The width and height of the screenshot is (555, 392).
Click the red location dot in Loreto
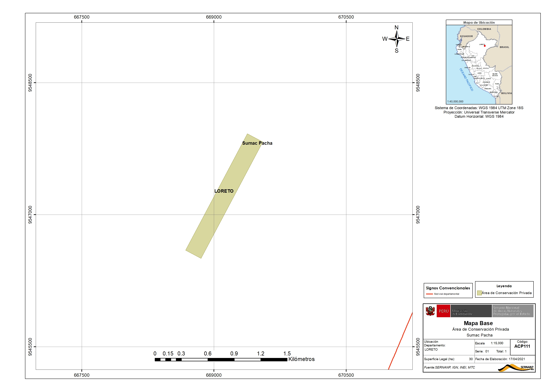pos(485,46)
